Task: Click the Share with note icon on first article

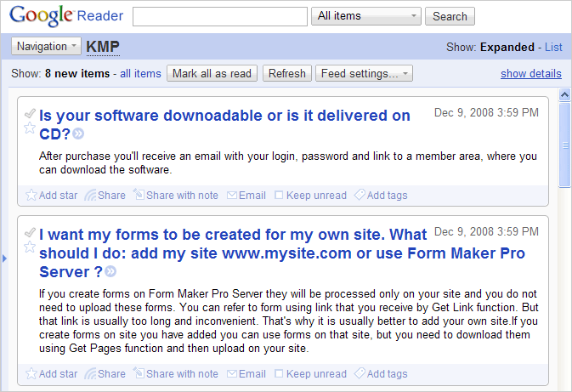Action: point(139,194)
